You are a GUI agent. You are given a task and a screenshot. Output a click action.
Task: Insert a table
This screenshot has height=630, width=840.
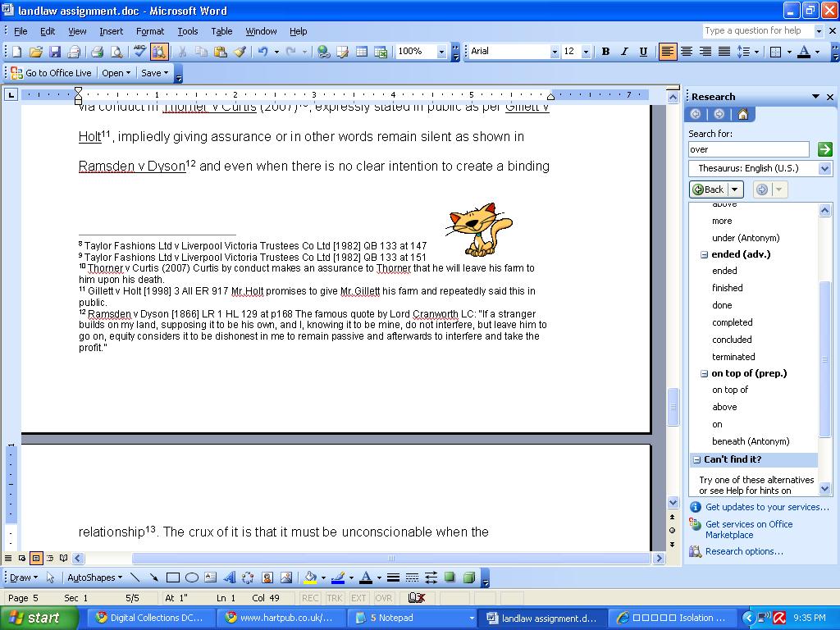tap(362, 52)
